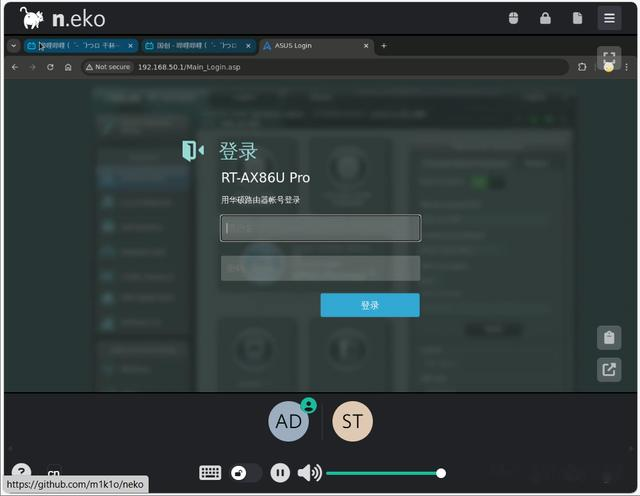Viewport: 640px width, 496px height.
Task: Click the ST user avatar
Action: click(352, 421)
